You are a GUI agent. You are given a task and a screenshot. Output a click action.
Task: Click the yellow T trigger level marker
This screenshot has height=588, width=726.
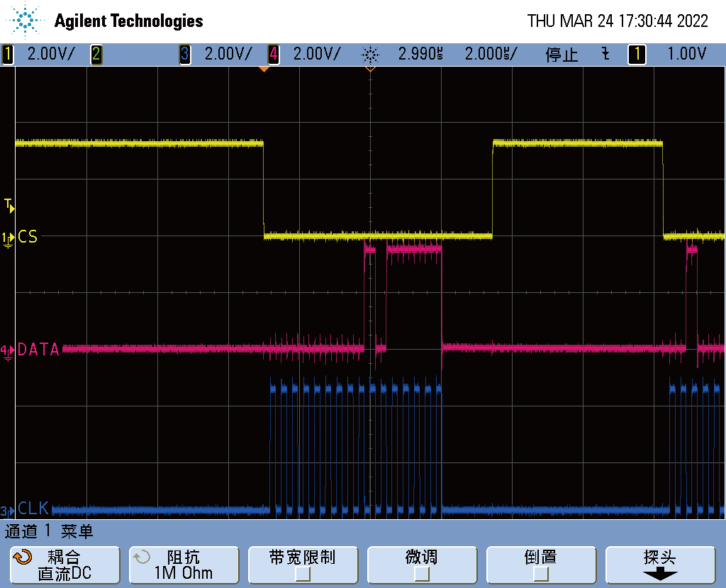click(x=9, y=206)
